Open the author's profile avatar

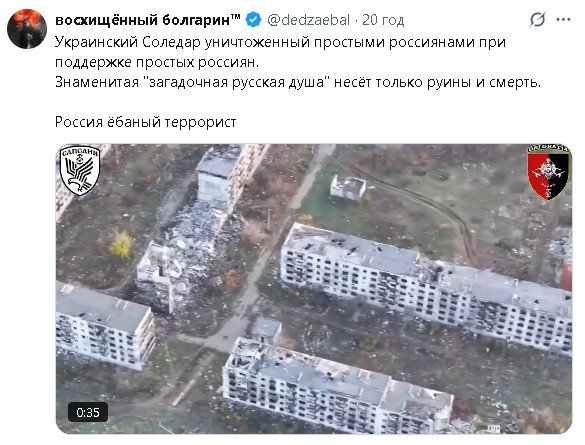pyautogui.click(x=27, y=29)
